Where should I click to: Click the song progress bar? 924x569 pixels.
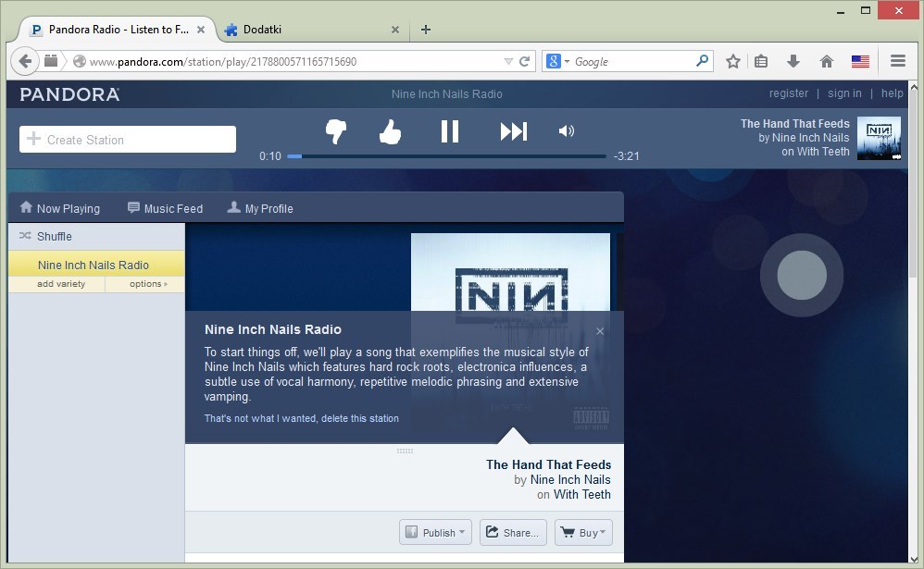point(446,156)
